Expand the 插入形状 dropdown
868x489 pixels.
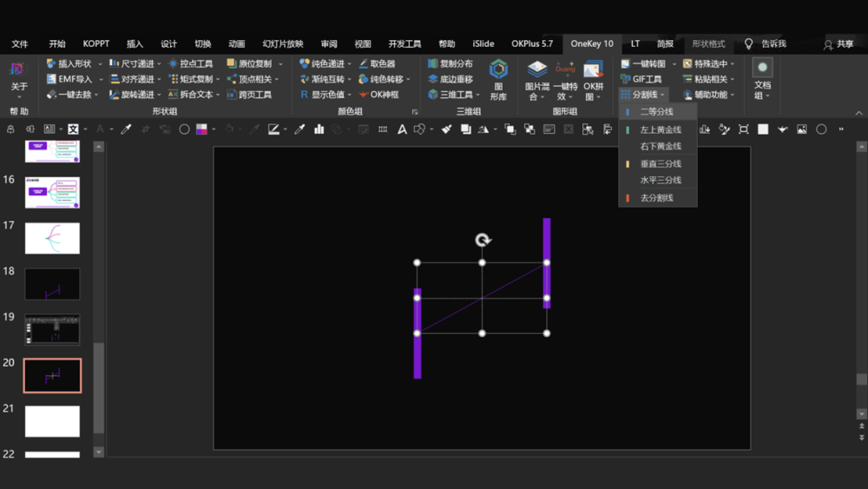[100, 64]
